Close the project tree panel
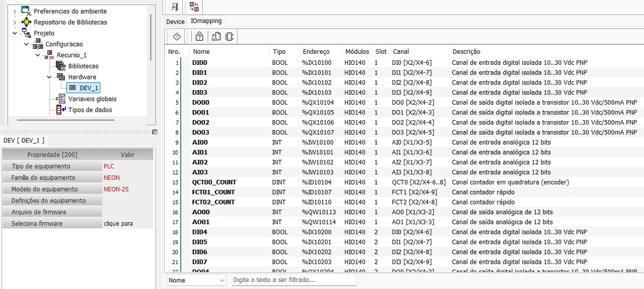644x289 pixels. (154, 132)
